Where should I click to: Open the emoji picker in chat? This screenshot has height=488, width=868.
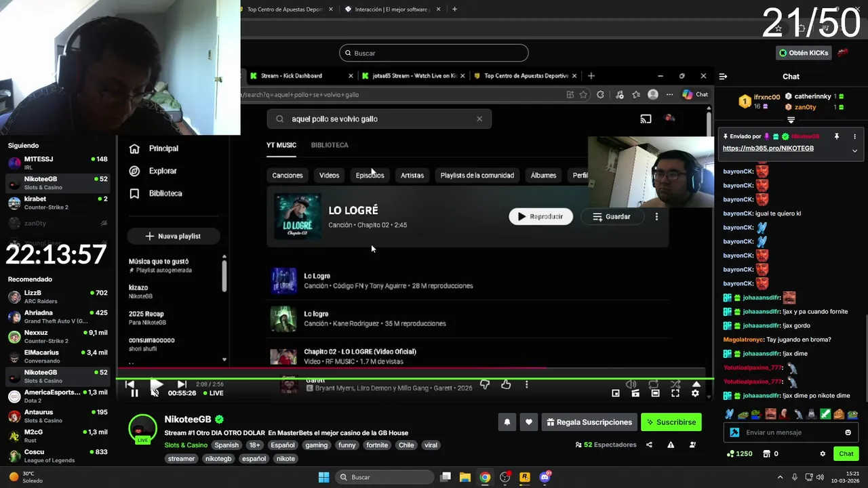[x=848, y=432]
